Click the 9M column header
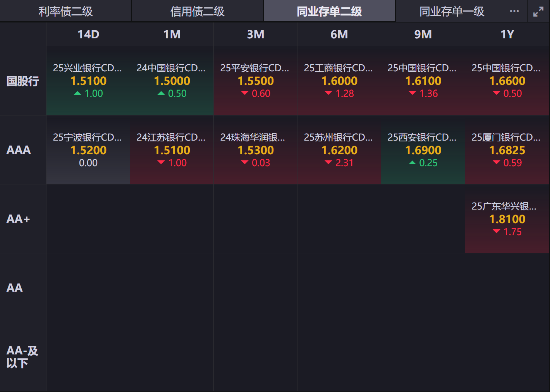The height and width of the screenshot is (392, 550). [423, 34]
